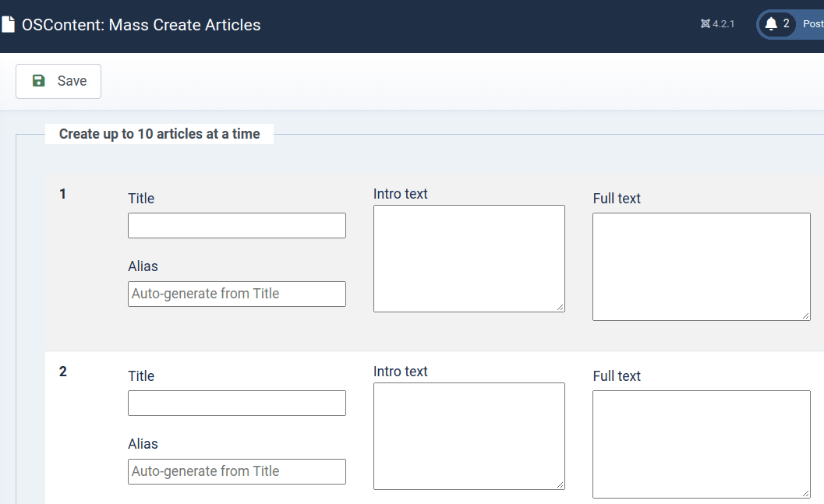Click the 'Post' button in the header

[812, 24]
